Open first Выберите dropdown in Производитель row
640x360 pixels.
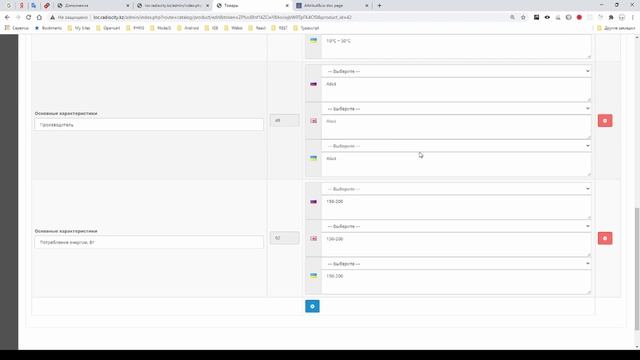[456, 71]
